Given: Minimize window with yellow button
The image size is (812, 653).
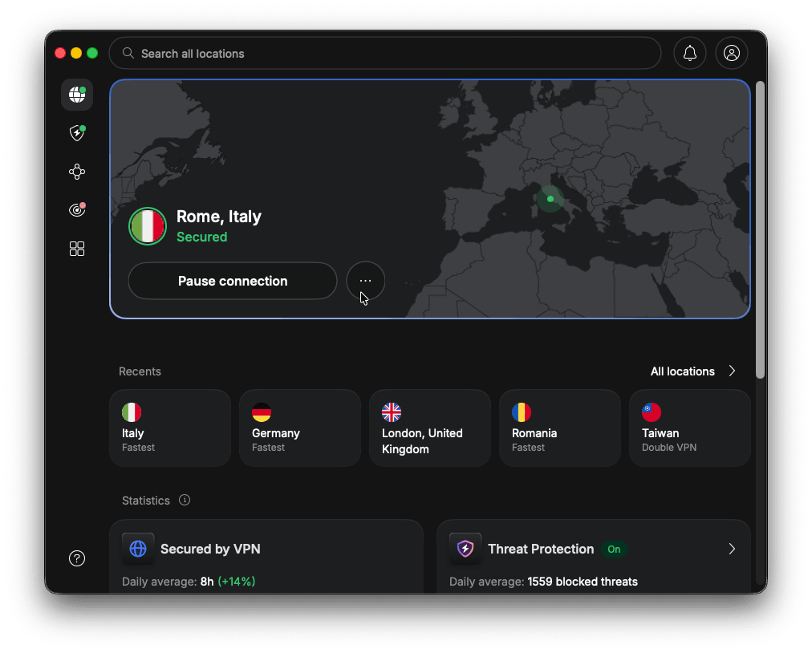Looking at the screenshot, I should (76, 53).
